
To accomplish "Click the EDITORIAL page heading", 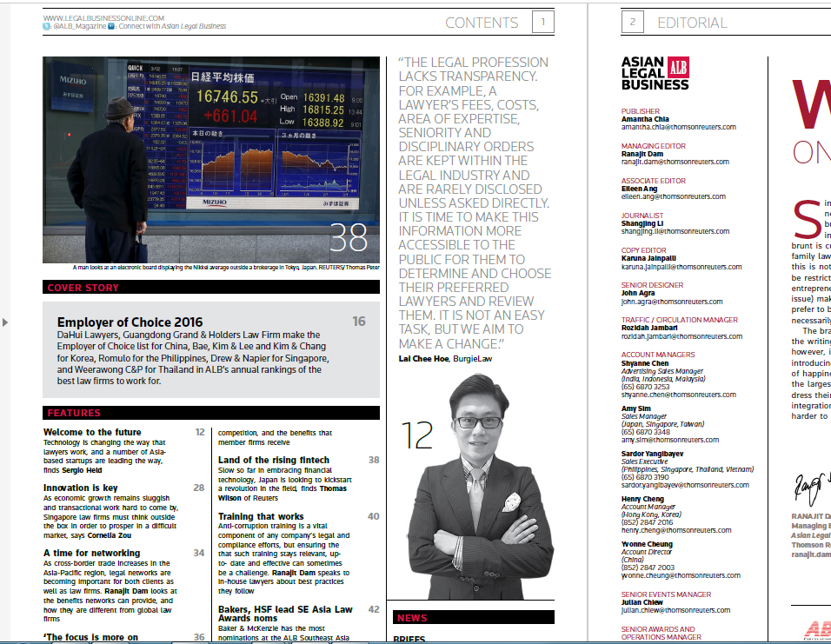I will (692, 23).
